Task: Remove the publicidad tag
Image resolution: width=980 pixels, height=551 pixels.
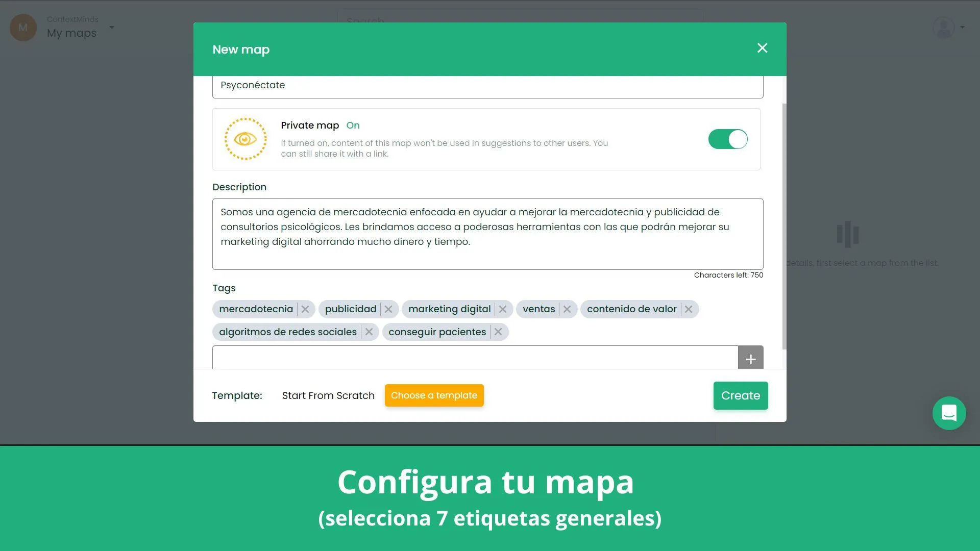Action: coord(388,309)
